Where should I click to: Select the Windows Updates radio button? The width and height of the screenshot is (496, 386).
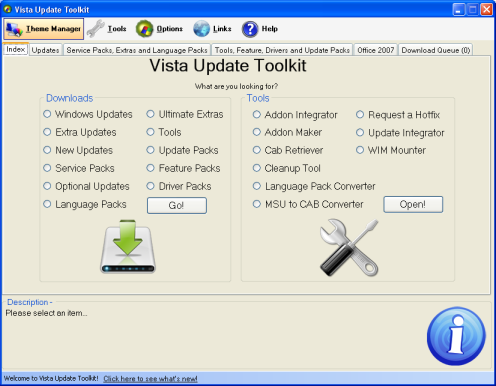tap(47, 114)
